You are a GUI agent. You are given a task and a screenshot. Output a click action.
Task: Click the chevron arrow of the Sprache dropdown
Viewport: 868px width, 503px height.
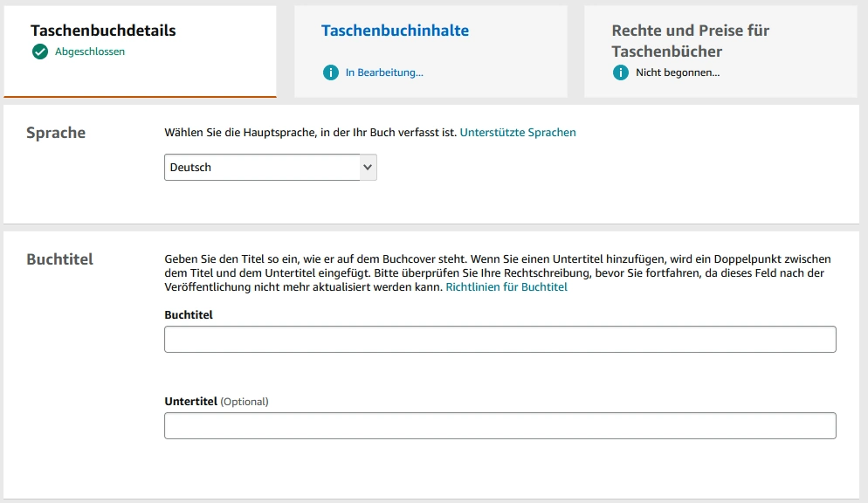(x=368, y=168)
